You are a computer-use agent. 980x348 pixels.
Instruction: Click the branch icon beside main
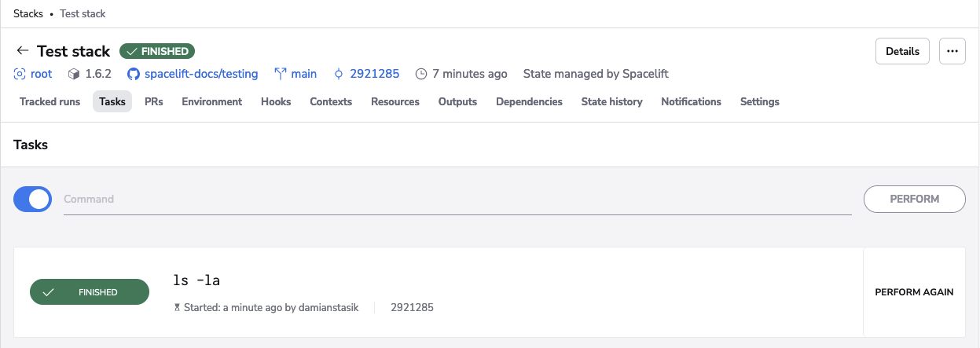280,74
